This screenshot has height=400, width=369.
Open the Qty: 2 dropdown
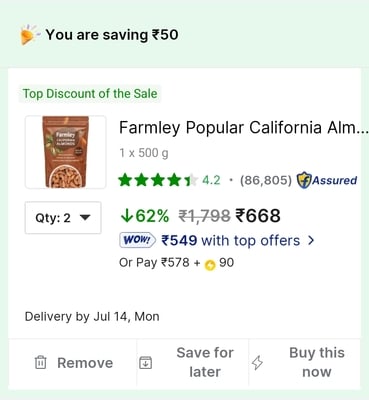click(x=63, y=218)
